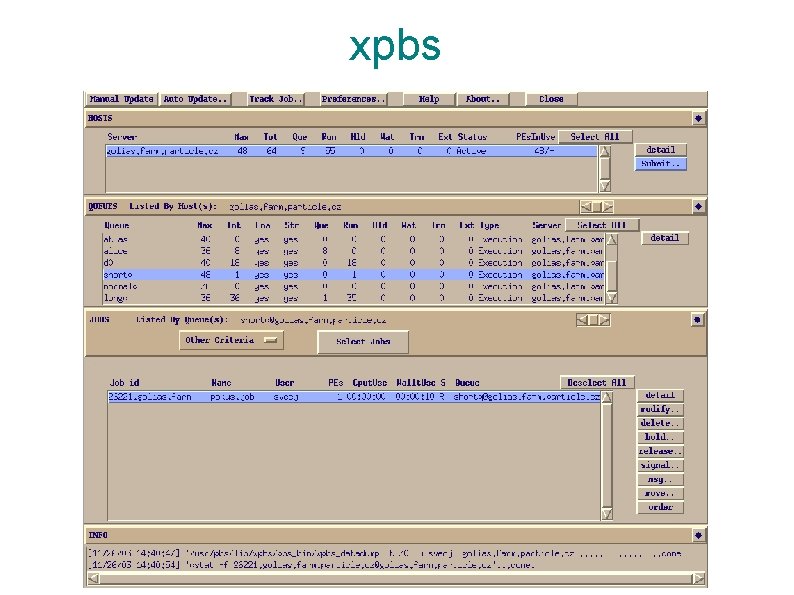Screen dimensions: 794x595
Task: Click the up arrow of the HOSTS list scrollbar
Action: tap(605, 151)
